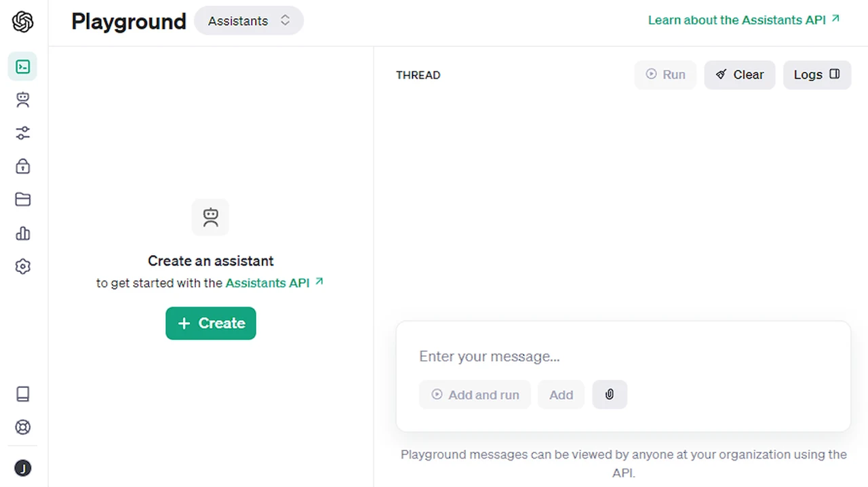The height and width of the screenshot is (487, 868).
Task: Open the Assistants robot icon in sidebar
Action: [x=23, y=100]
